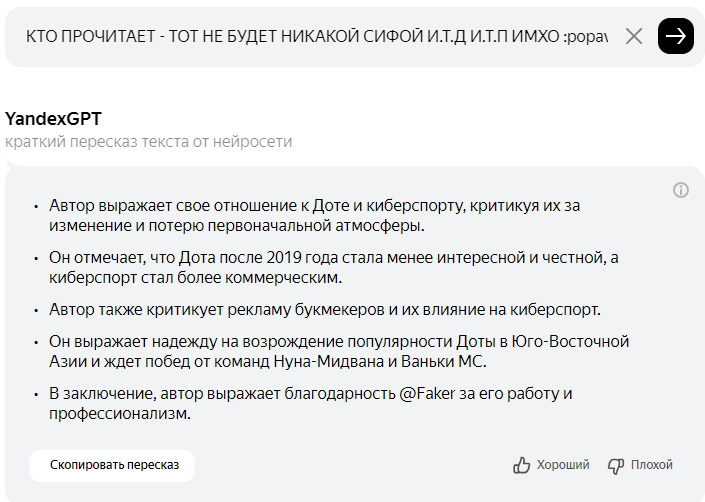Click the YandexGPT heading
Screen dimensions: 705x502
pyautogui.click(x=54, y=119)
